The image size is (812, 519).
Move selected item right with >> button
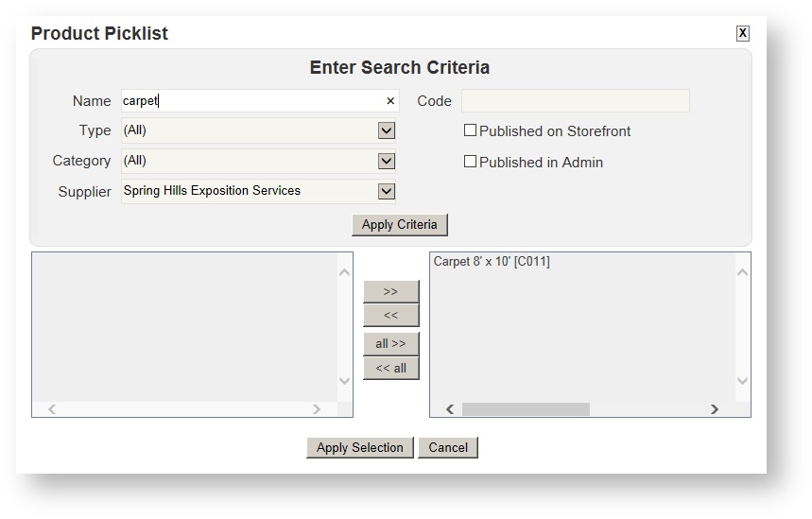390,291
